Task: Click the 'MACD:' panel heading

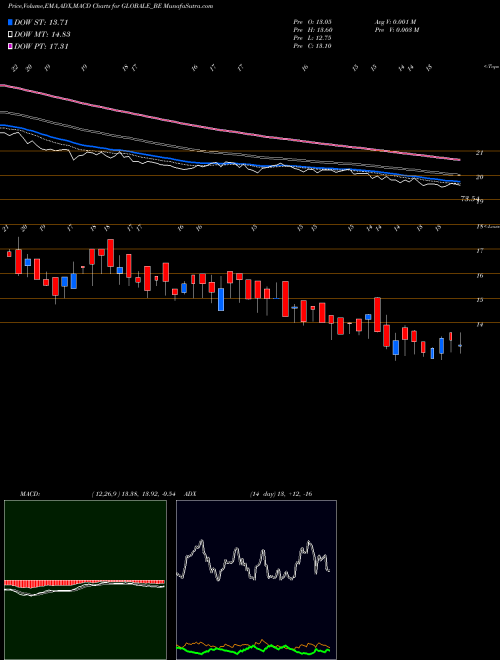Action: coord(30,494)
